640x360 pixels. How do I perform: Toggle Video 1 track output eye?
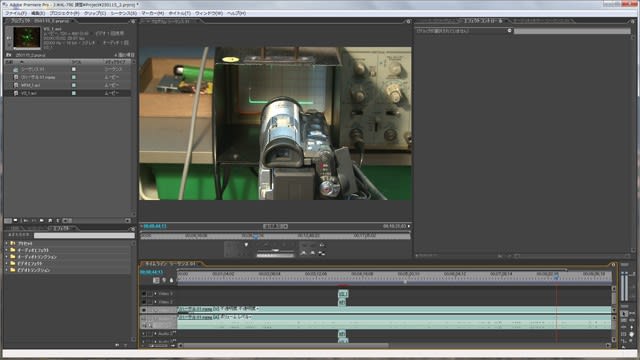click(x=144, y=310)
